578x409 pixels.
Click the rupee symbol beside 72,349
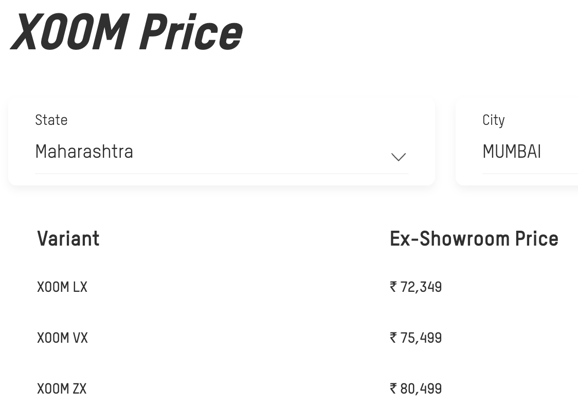click(x=393, y=286)
